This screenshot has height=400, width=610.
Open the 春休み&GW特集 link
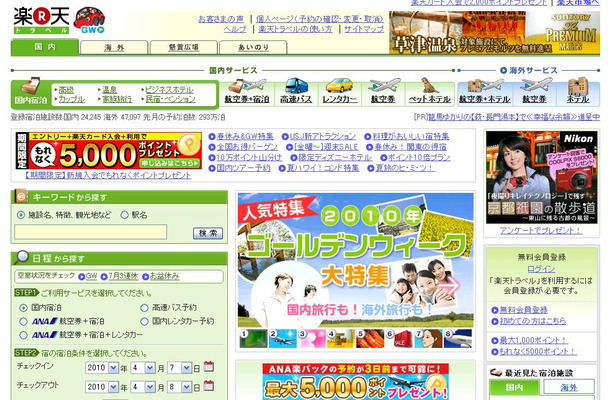coord(245,136)
